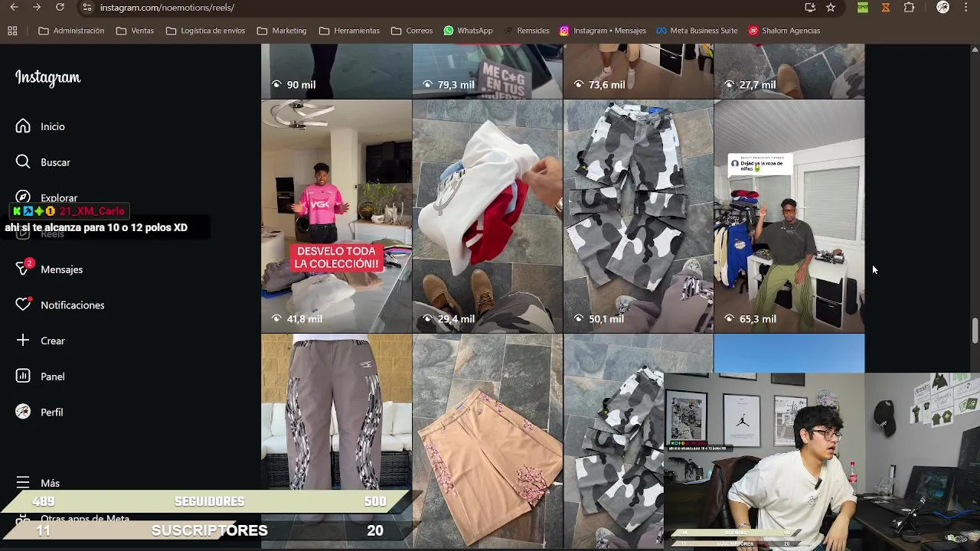Open the reel with 79,3 mil views
The height and width of the screenshot is (551, 980).
[x=487, y=71]
